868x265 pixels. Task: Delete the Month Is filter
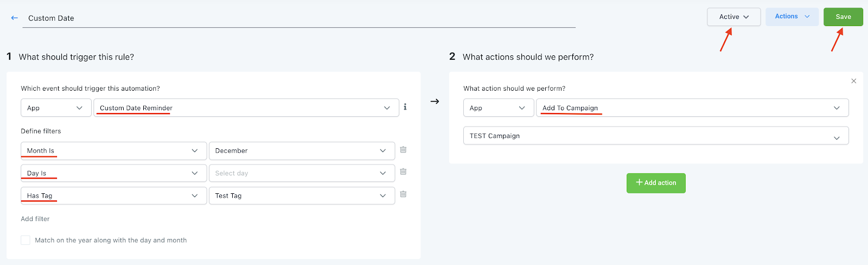pos(403,150)
